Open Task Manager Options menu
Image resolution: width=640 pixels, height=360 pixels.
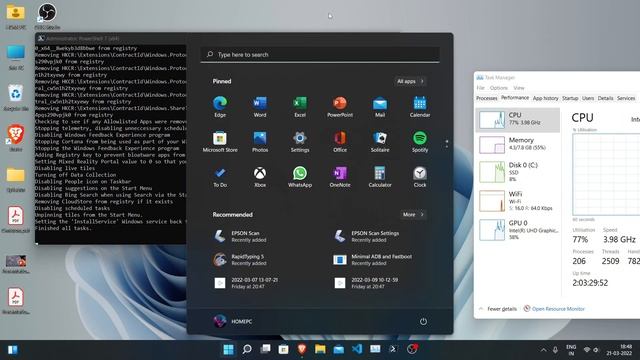point(498,88)
